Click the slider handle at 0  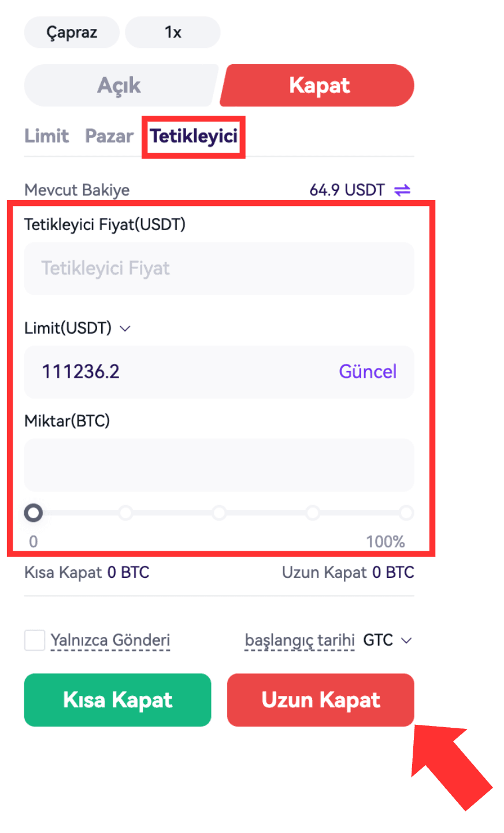pyautogui.click(x=34, y=513)
